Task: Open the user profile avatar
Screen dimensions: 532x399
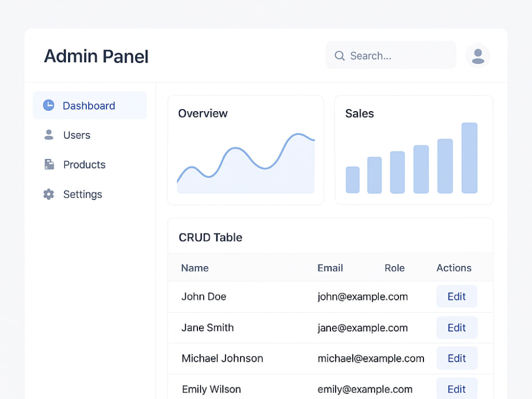Action: coord(478,56)
